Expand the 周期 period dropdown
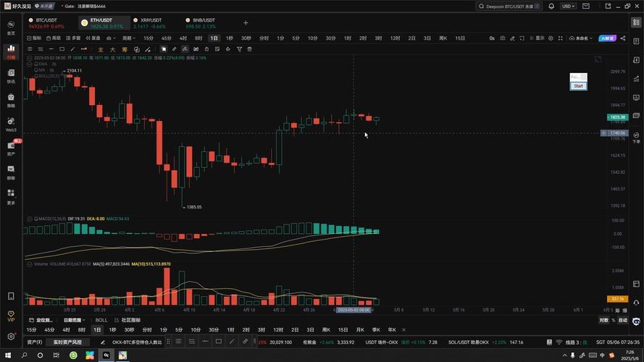The height and width of the screenshot is (362, 644). [128, 38]
